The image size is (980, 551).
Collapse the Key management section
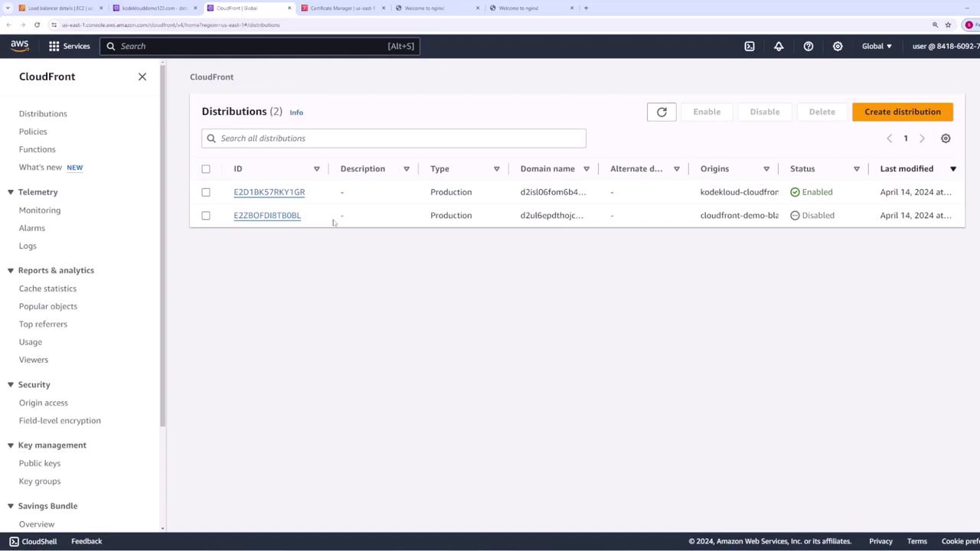click(x=11, y=445)
